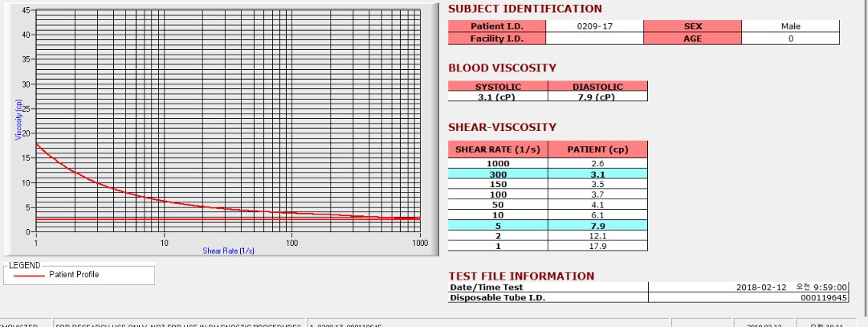
Task: Select the Diastolic viscosity value 7.9 (cP)
Action: pyautogui.click(x=597, y=96)
